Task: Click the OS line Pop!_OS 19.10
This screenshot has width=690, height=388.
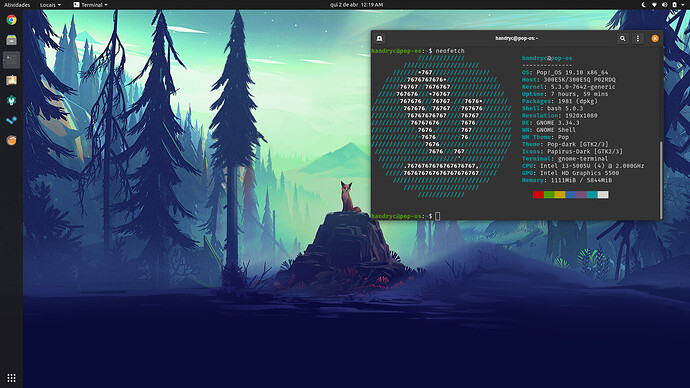Action: pyautogui.click(x=565, y=73)
